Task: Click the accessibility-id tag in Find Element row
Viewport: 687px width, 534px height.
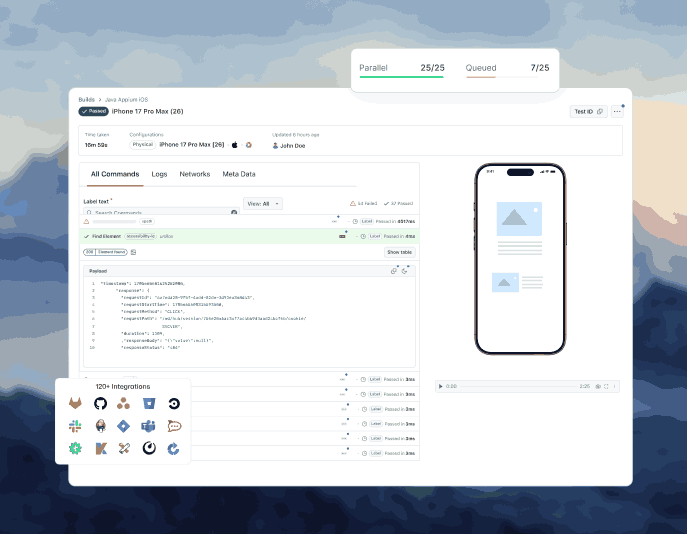Action: (140, 237)
